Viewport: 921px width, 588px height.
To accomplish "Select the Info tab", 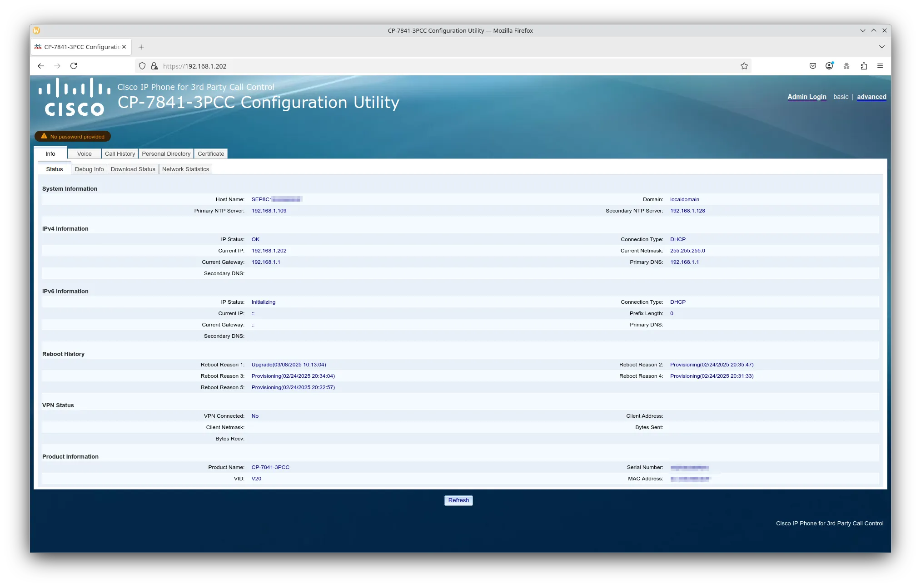I will tap(50, 153).
